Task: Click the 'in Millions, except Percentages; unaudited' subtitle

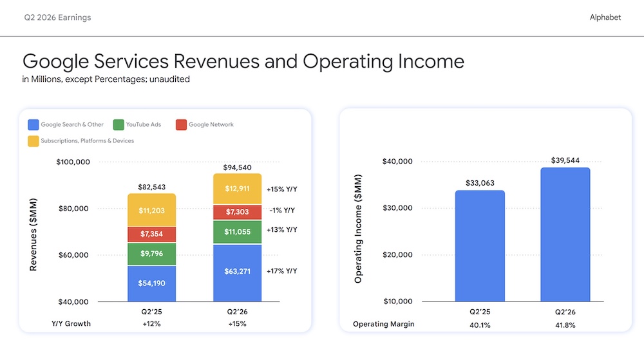Action: click(106, 79)
